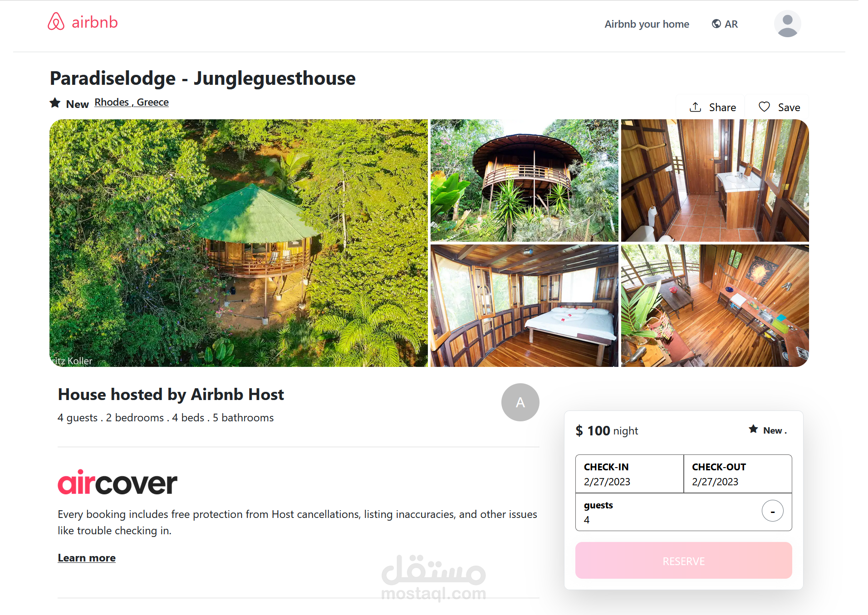This screenshot has height=615, width=868.
Task: Click the Share upload icon
Action: pyautogui.click(x=696, y=107)
